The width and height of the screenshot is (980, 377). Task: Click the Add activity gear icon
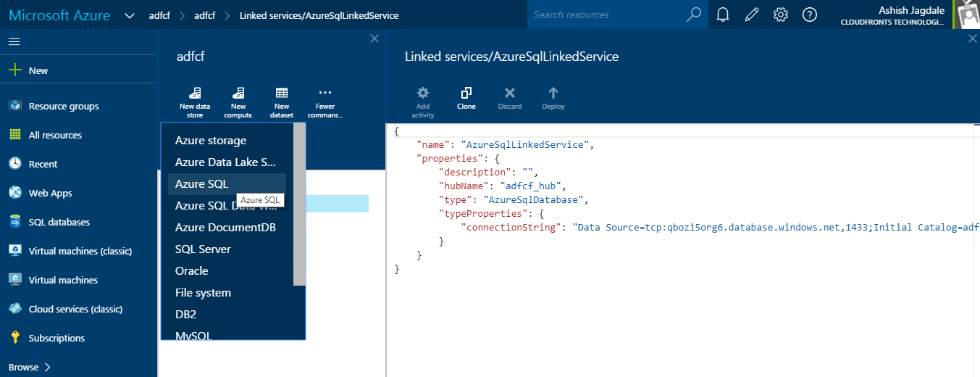point(423,93)
